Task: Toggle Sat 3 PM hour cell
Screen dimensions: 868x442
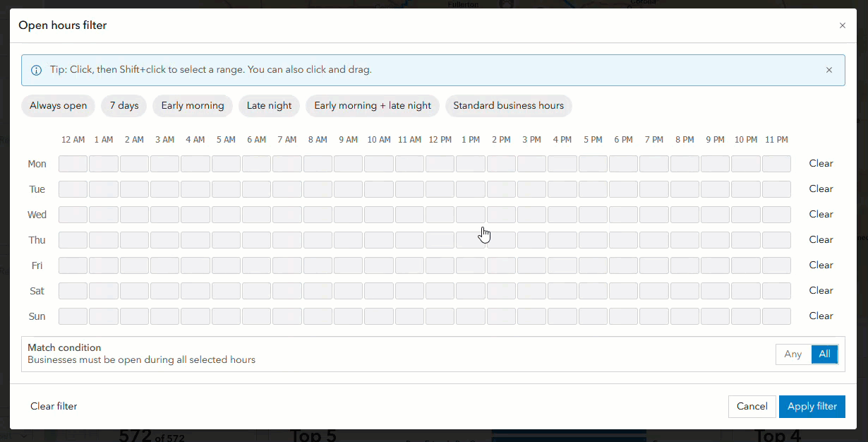Action: tap(531, 291)
